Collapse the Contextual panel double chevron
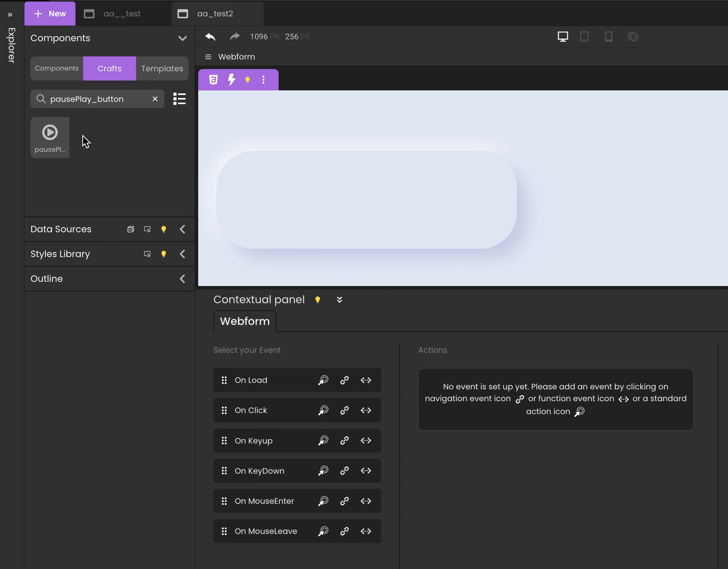Screen dimensions: 728x569 point(340,300)
